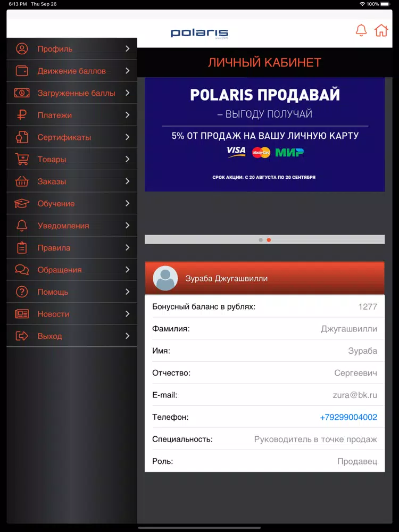Click the user avatar next to Зураба Джугашвилли
Image resolution: width=399 pixels, height=532 pixels.
coord(165,278)
